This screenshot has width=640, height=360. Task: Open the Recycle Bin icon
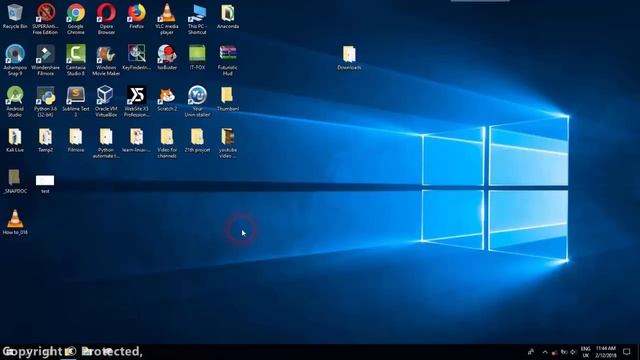pos(15,16)
